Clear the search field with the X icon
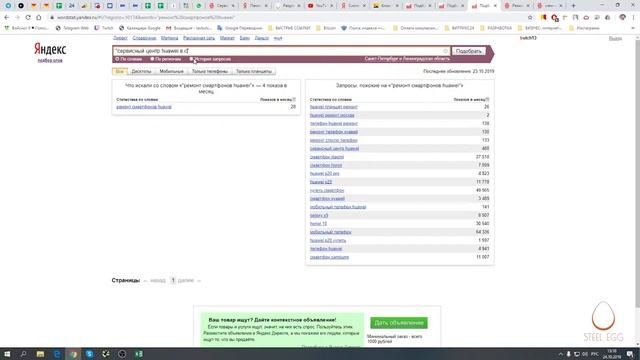 click(445, 51)
